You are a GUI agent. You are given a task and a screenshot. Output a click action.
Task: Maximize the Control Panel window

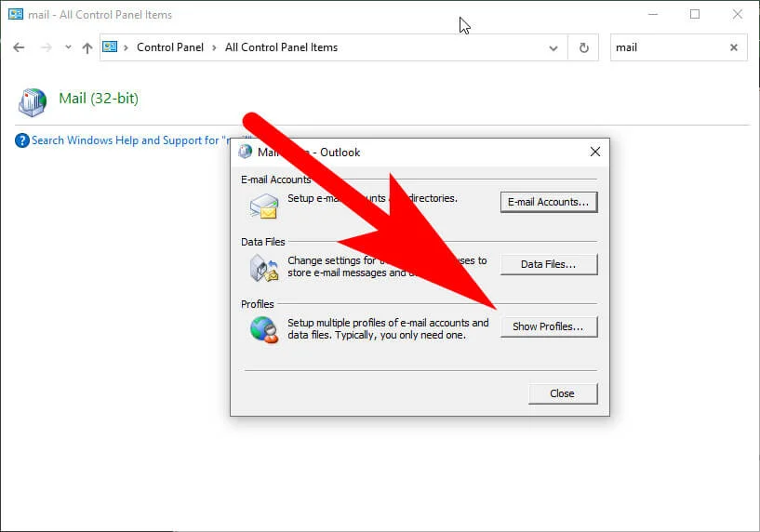click(695, 14)
